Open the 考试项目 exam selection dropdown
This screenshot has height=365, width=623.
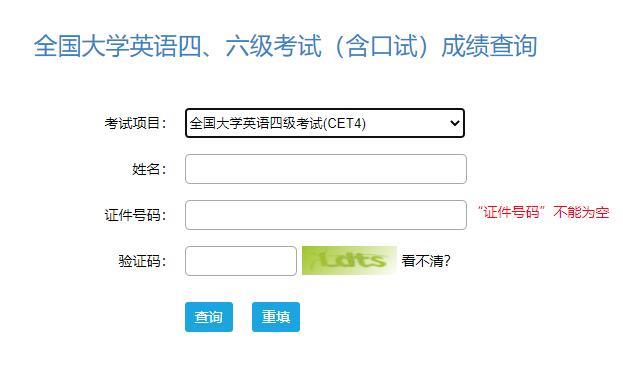[325, 123]
